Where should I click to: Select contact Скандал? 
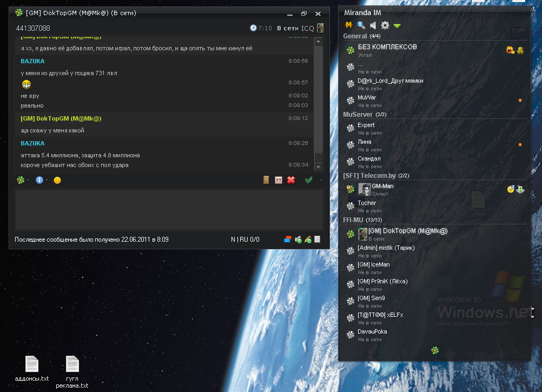pyautogui.click(x=435, y=162)
